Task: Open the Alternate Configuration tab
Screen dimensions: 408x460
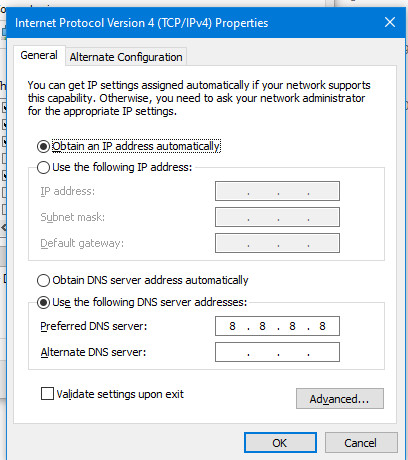Action: tap(126, 57)
